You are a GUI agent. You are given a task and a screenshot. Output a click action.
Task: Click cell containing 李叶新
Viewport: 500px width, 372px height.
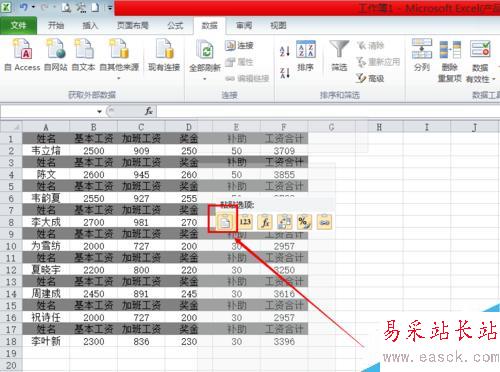(x=46, y=341)
